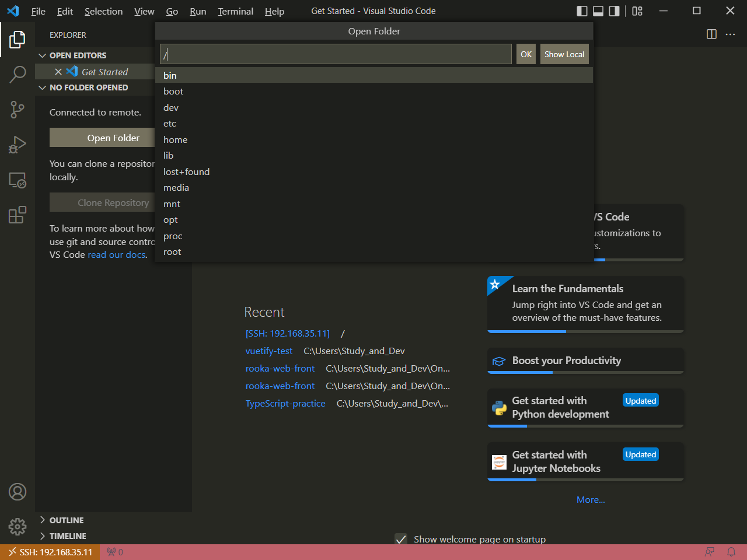Open the Explorer view in activity bar
This screenshot has width=747, height=560.
tap(18, 39)
